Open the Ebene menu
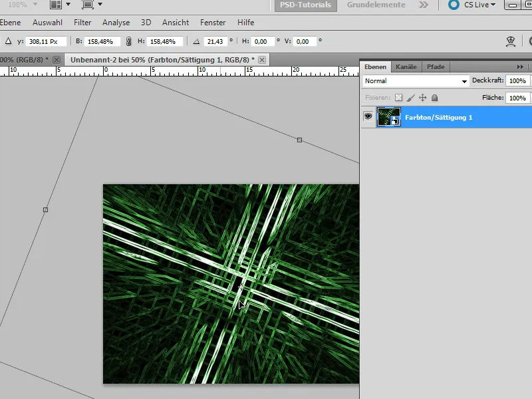This screenshot has width=532, height=399. pos(10,23)
